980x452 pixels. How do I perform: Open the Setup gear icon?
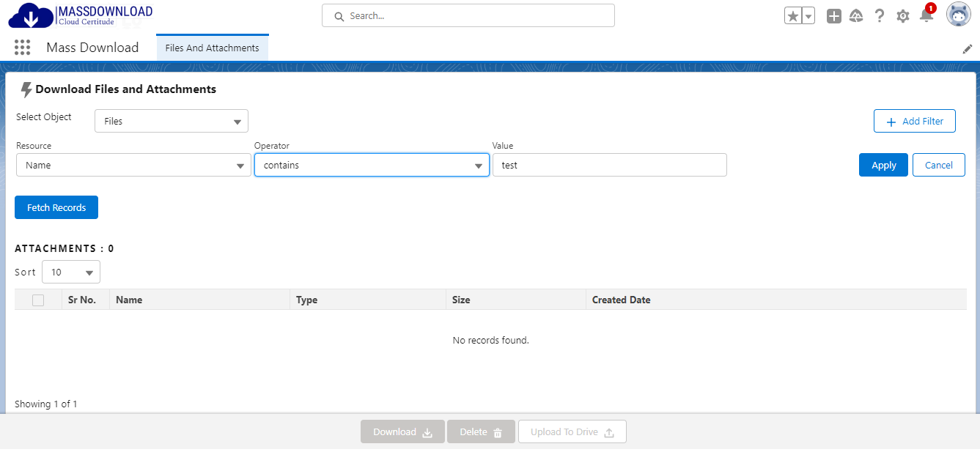(903, 16)
